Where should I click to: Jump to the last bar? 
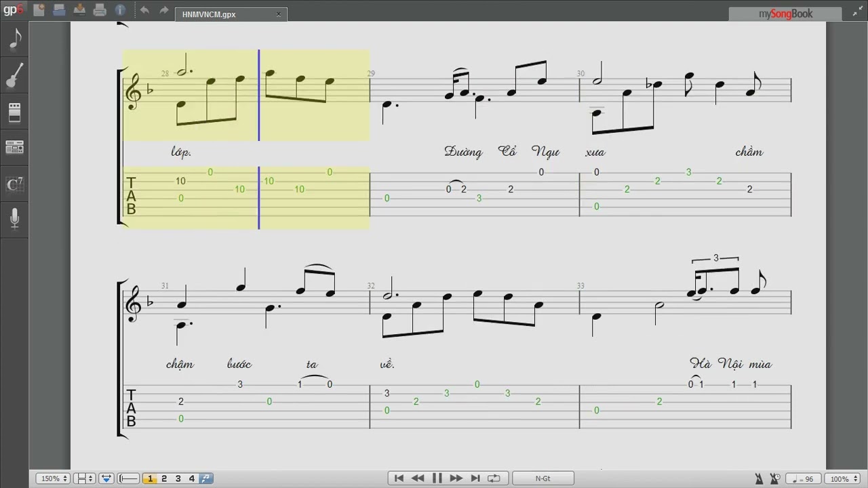pos(475,479)
